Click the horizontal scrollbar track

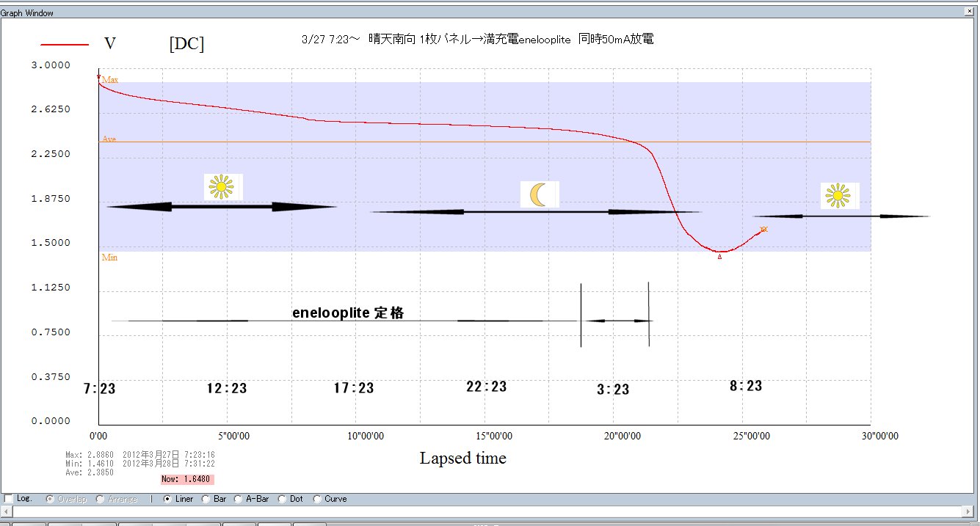point(484,511)
